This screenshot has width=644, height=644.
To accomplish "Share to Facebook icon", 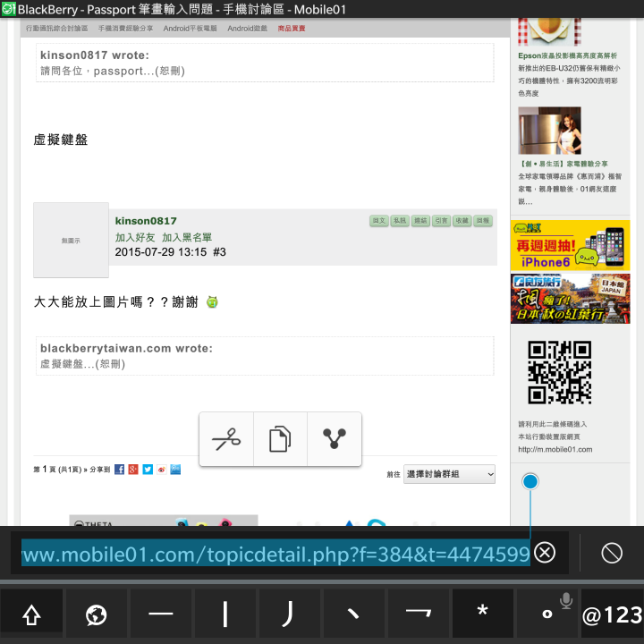I will pos(120,470).
